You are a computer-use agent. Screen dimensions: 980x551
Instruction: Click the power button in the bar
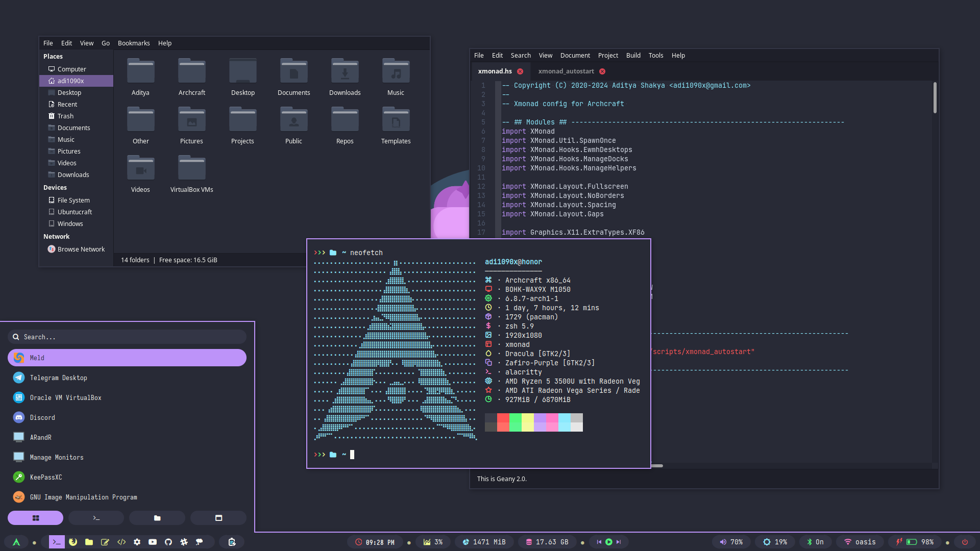tap(965, 542)
